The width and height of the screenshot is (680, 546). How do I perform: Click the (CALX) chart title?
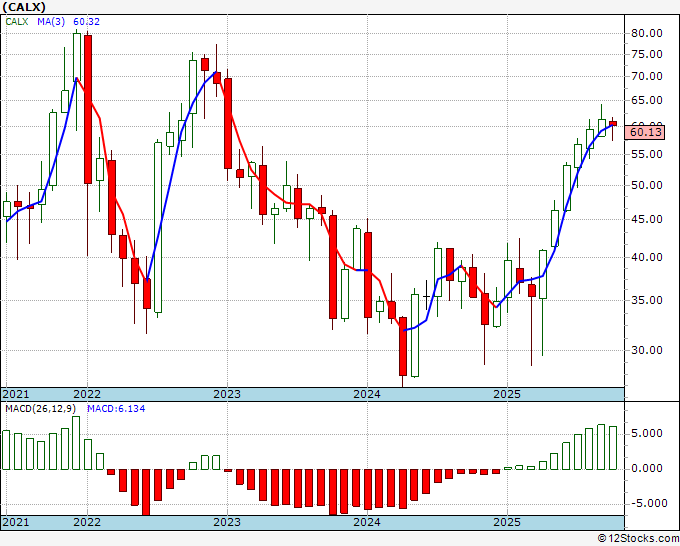tap(24, 7)
